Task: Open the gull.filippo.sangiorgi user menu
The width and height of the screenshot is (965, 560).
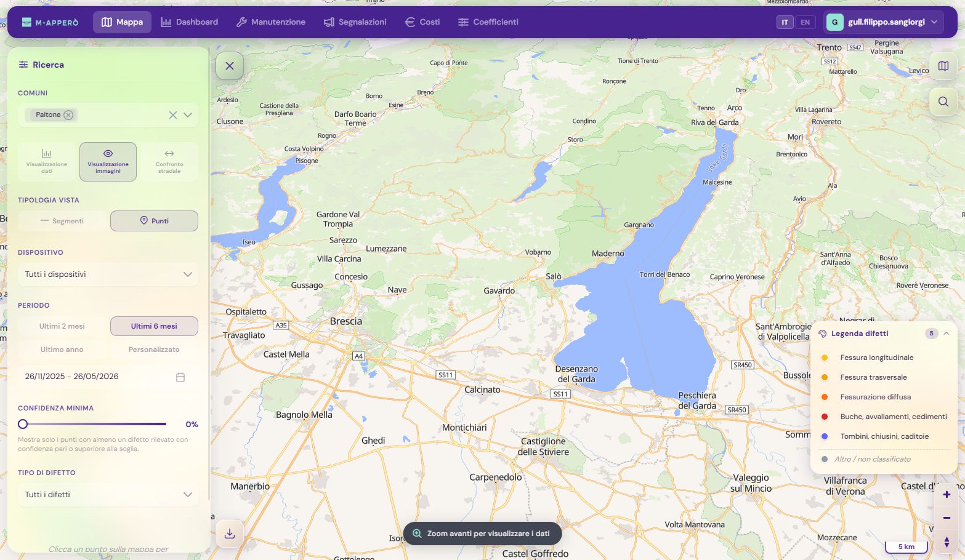Action: coord(883,22)
